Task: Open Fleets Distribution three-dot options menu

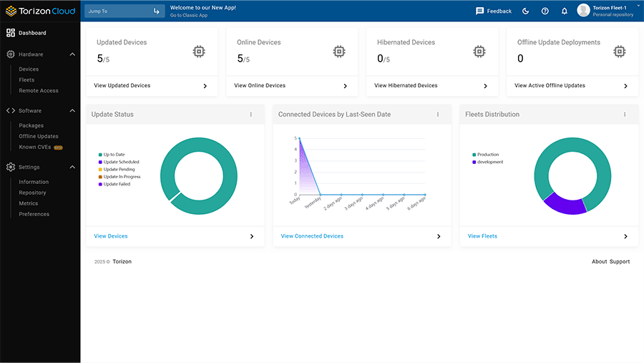Action: pos(625,115)
